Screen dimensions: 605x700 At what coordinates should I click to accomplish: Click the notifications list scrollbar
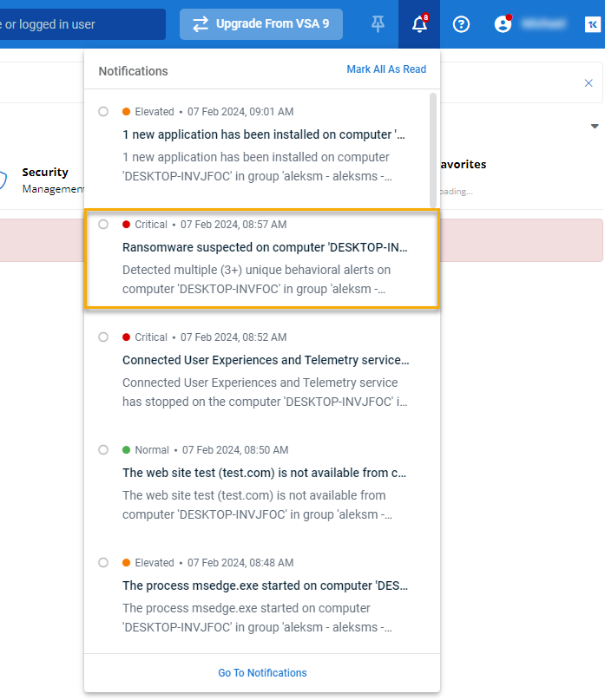point(433,149)
